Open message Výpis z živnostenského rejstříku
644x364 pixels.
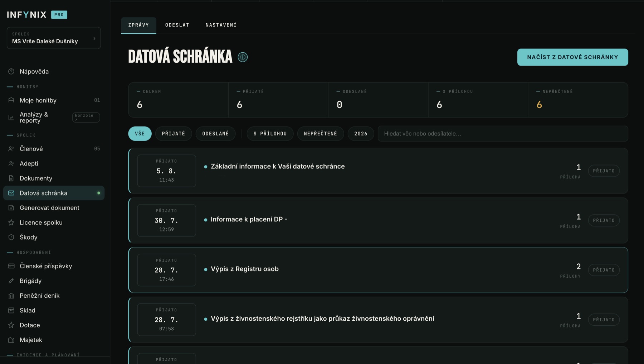[x=378, y=320]
